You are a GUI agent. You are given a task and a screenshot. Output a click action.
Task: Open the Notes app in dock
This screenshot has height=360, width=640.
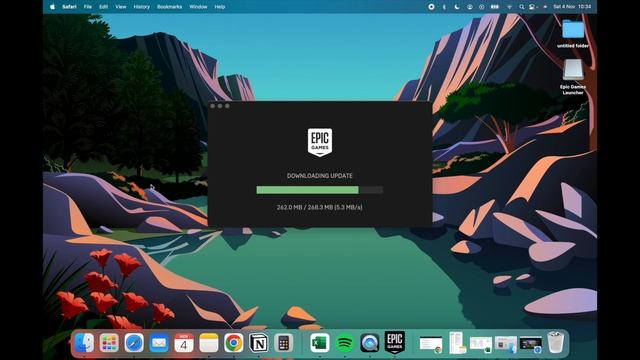click(x=209, y=343)
